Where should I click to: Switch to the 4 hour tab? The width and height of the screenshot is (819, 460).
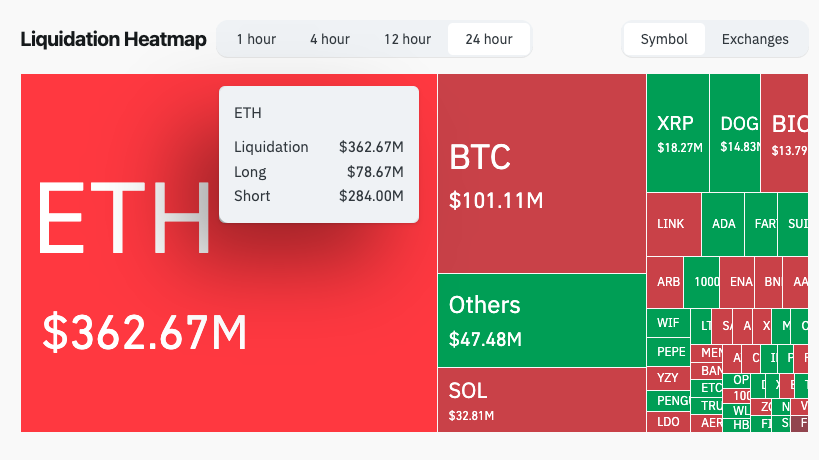[329, 39]
